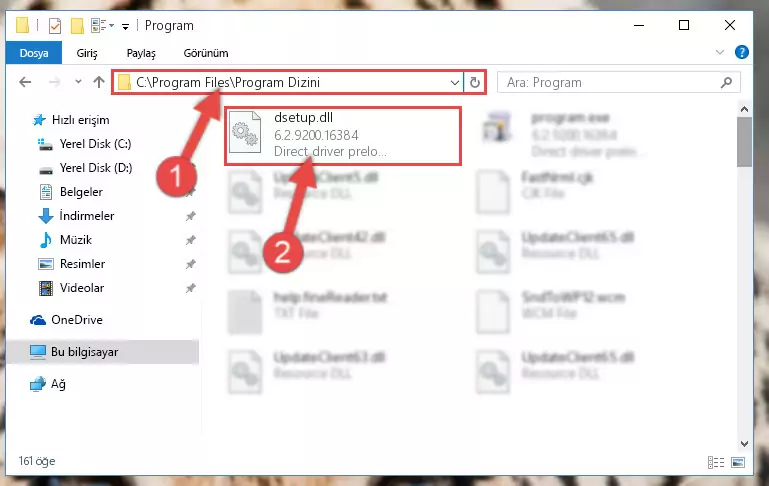Switch to large thumbnails view icon
The image size is (769, 486).
[738, 462]
